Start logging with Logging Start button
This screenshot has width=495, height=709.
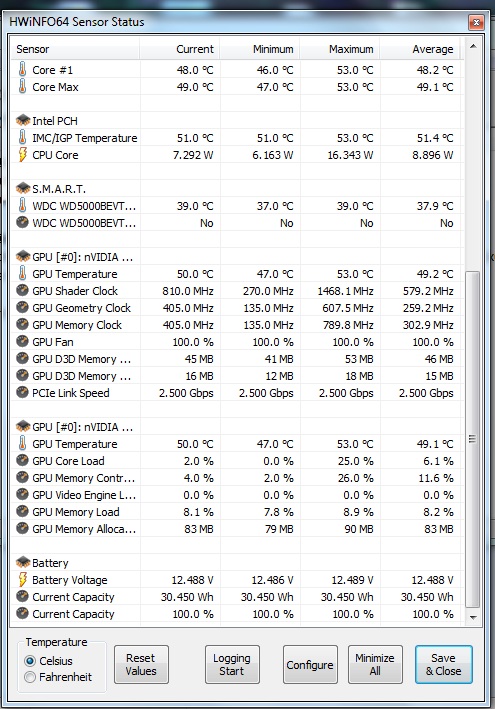(232, 664)
